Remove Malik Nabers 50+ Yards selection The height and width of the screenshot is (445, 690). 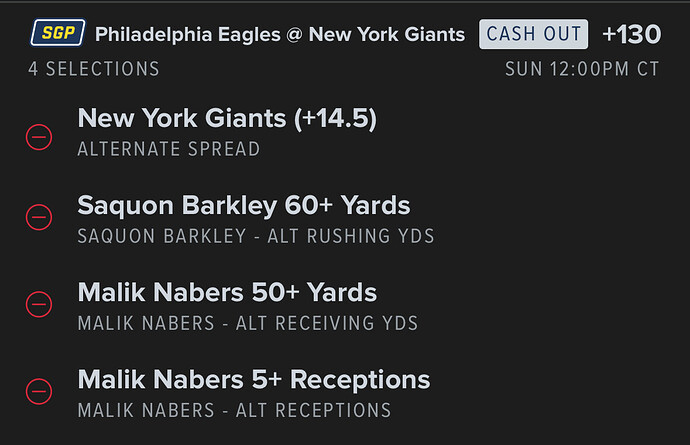[39, 302]
